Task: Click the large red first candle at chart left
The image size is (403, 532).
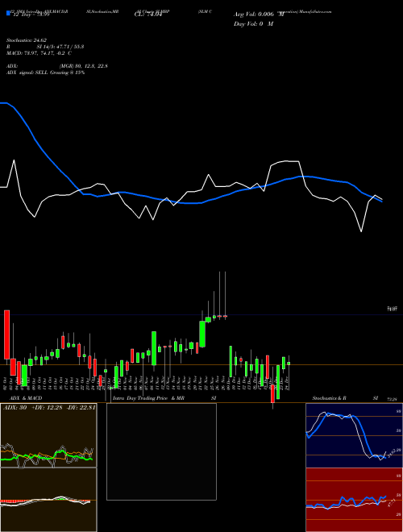Action: tap(6, 335)
